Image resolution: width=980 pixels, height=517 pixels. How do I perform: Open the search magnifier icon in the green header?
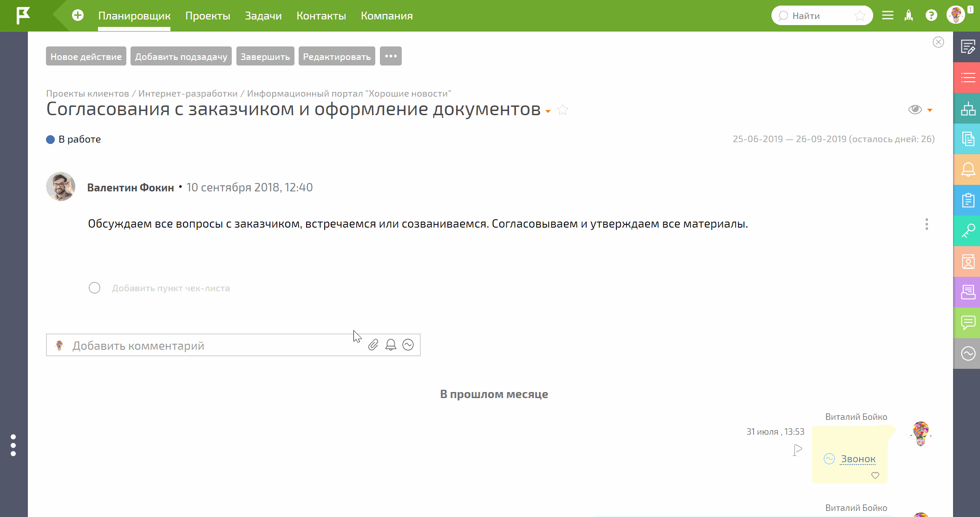(x=784, y=15)
